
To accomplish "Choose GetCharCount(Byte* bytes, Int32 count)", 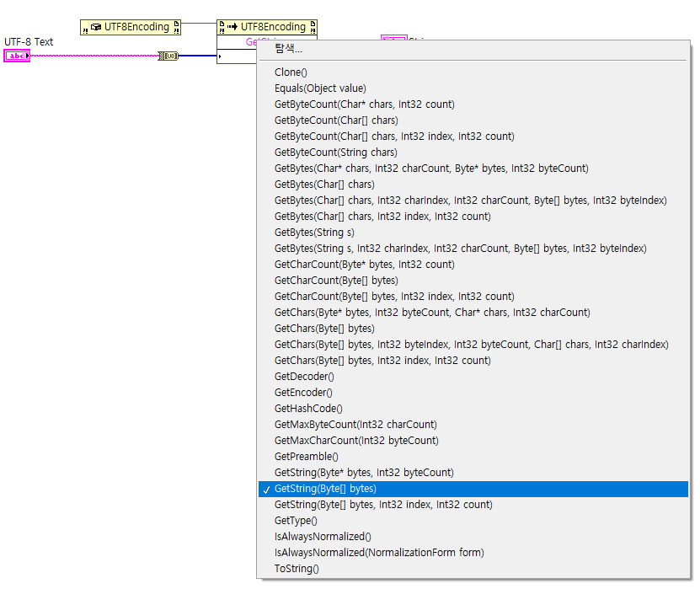I will pos(473,265).
